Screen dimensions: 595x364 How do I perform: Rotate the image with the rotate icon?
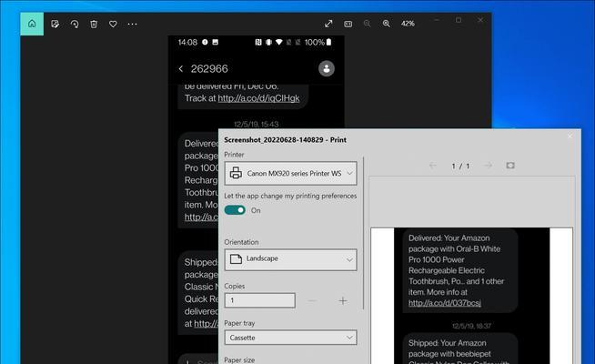pyautogui.click(x=75, y=24)
